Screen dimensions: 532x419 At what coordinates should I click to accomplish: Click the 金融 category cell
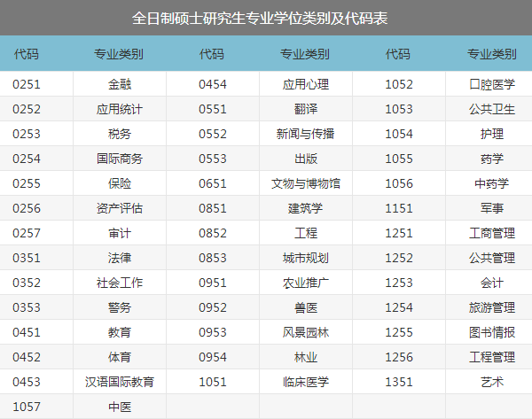(119, 85)
